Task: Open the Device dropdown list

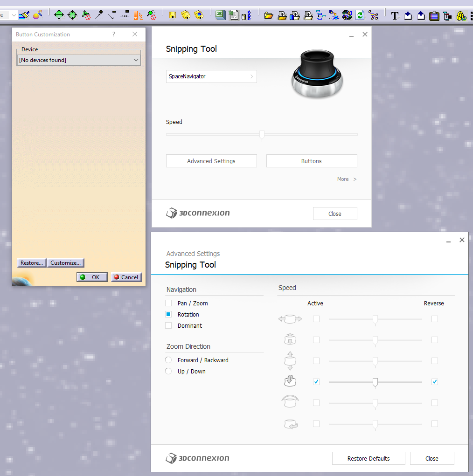Action: tap(79, 60)
